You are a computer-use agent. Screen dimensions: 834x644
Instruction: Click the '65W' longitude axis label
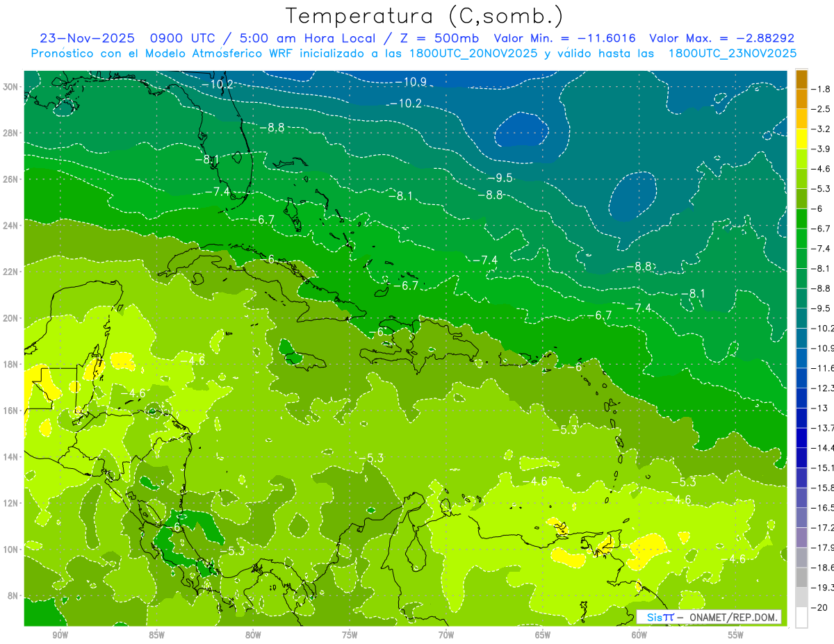click(543, 635)
